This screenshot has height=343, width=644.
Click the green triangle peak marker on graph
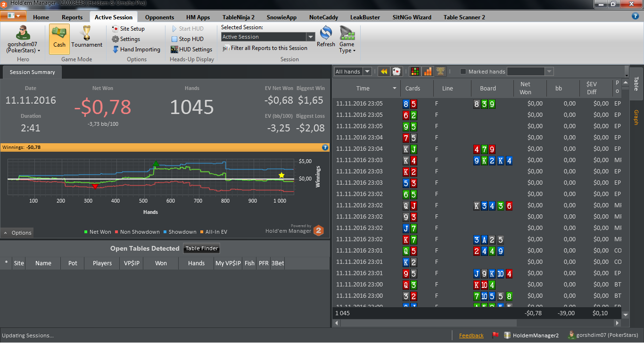tap(156, 163)
